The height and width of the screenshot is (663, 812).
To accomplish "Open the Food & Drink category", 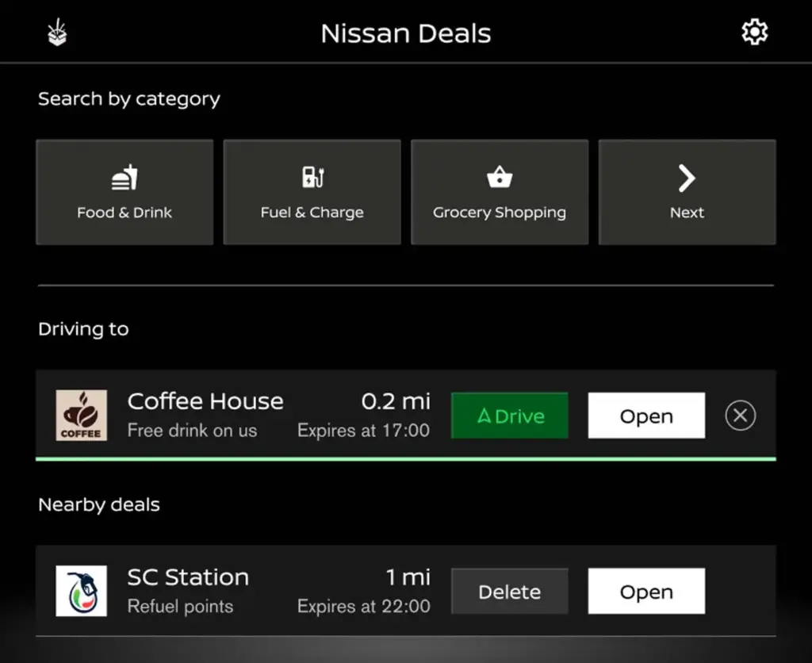I will (124, 192).
